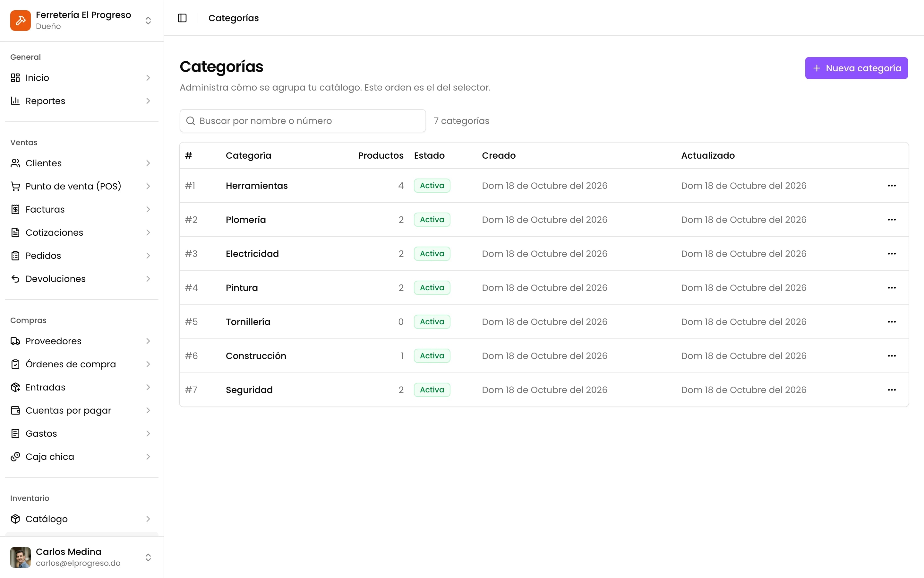924x578 pixels.
Task: Click the Activa badge for Seguridad
Action: [432, 390]
